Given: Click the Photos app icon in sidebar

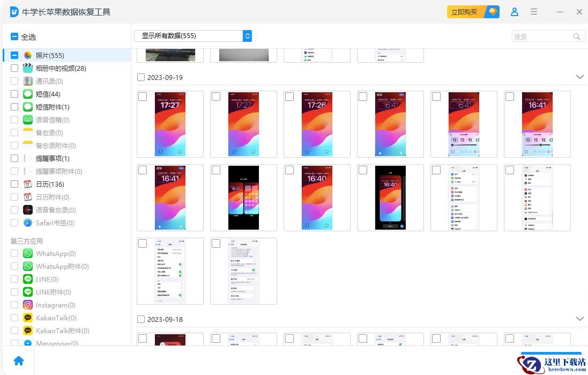Looking at the screenshot, I should coord(28,56).
